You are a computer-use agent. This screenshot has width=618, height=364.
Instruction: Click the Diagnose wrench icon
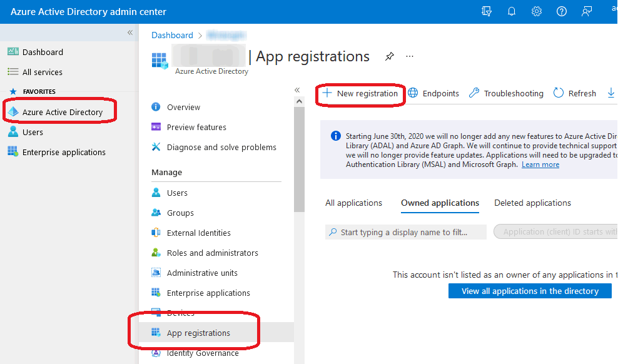pyautogui.click(x=156, y=147)
